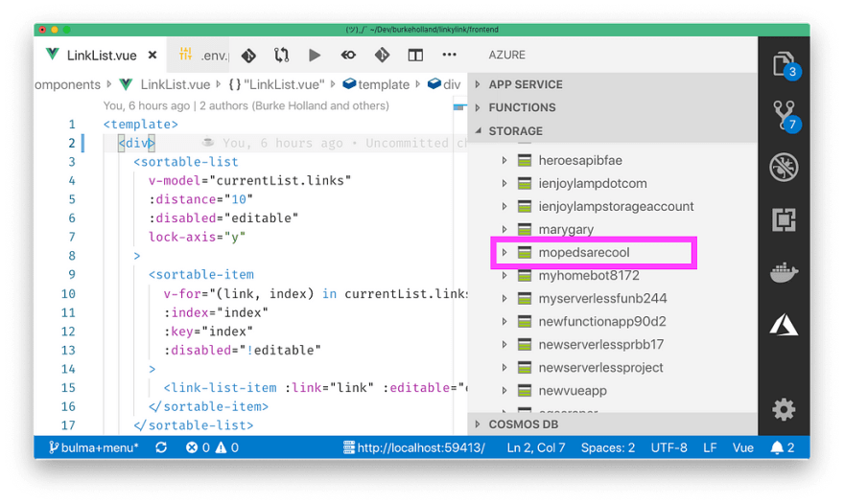Screen dimensions: 844x504
Task: Click LF line ending in status bar
Action: click(710, 447)
